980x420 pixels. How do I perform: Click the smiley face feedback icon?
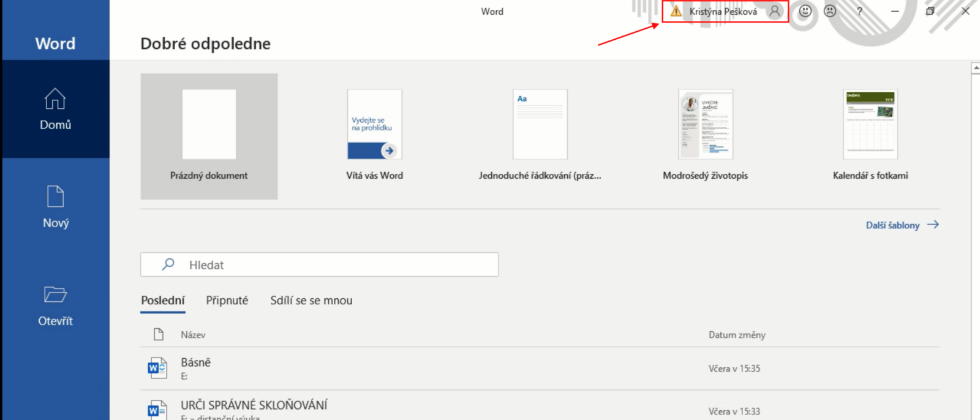805,11
